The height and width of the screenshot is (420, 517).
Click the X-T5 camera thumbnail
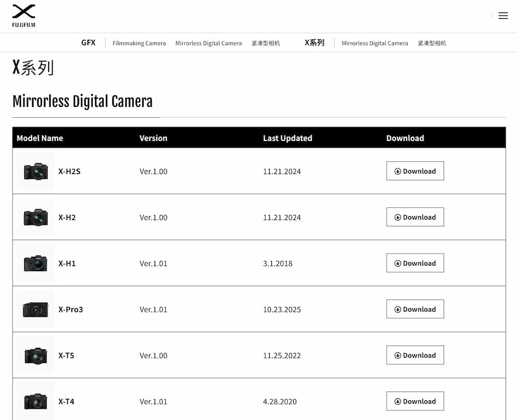(x=35, y=355)
